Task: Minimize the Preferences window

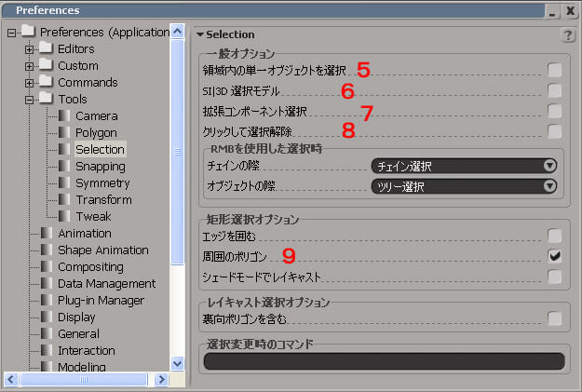Action: click(552, 12)
